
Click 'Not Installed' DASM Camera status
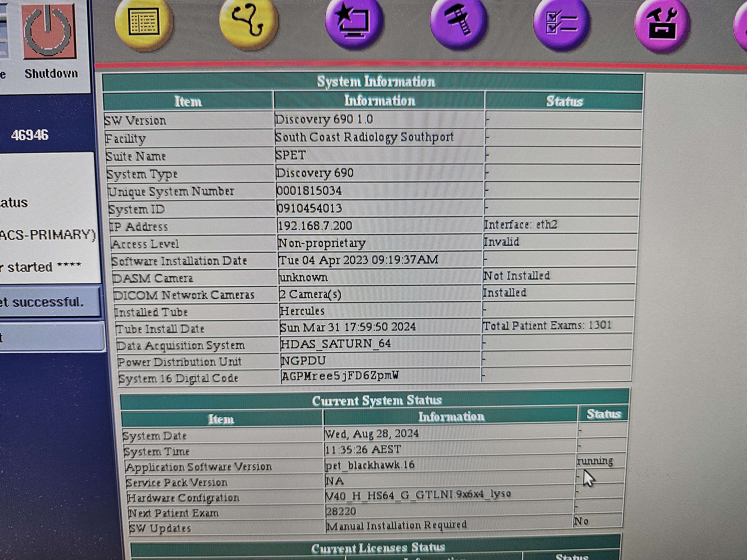pyautogui.click(x=516, y=276)
